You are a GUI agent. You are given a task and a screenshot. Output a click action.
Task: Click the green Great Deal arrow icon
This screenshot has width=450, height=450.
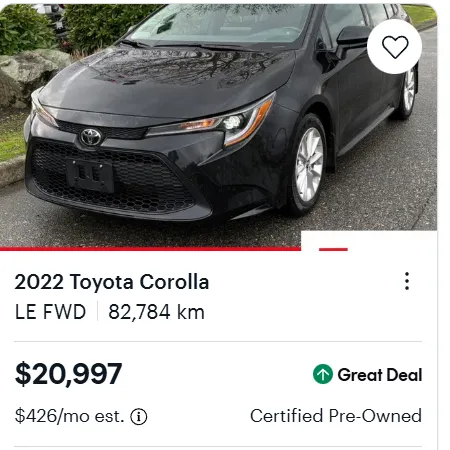point(323,374)
